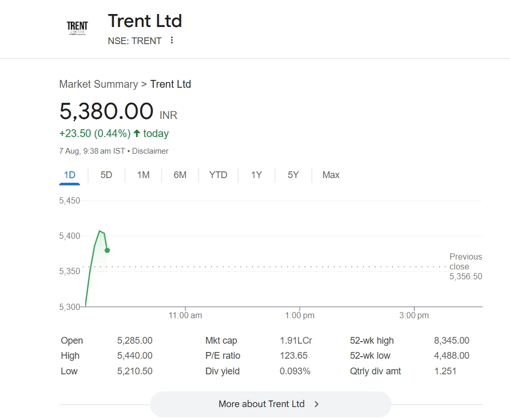Click the Previous close label
This screenshot has height=420, width=510.
tap(465, 261)
